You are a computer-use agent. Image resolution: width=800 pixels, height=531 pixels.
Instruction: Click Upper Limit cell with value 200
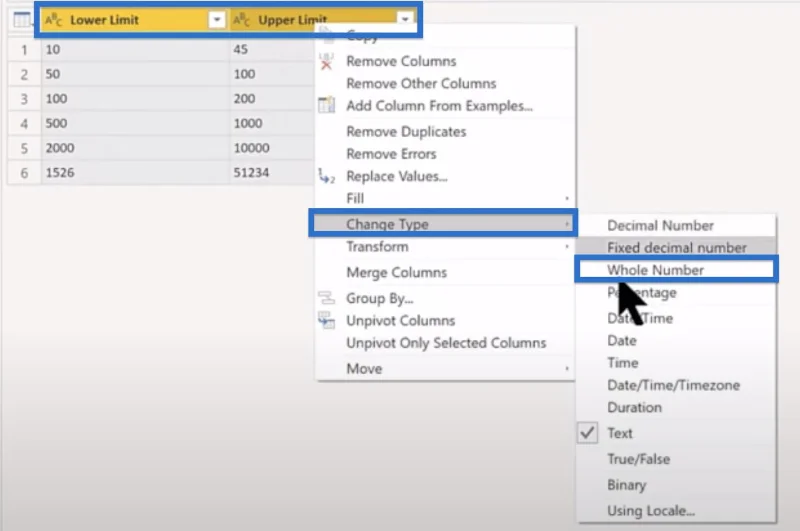point(272,98)
